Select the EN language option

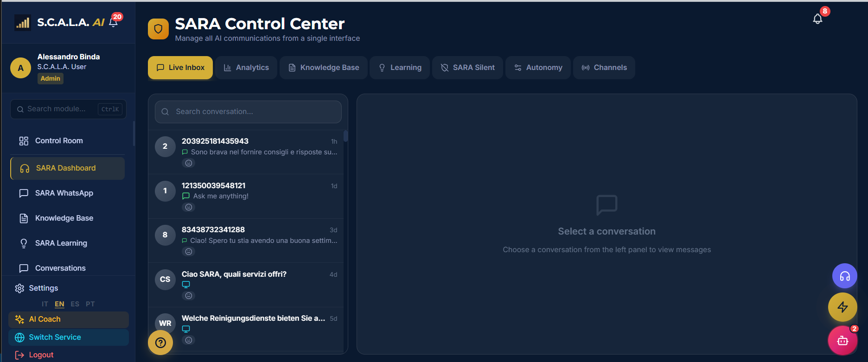(59, 304)
